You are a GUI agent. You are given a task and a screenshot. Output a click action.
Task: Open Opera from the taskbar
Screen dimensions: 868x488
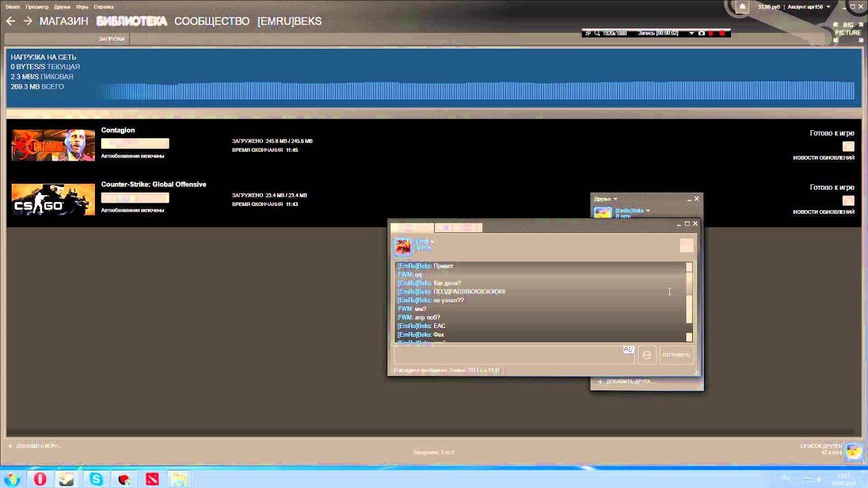40,479
